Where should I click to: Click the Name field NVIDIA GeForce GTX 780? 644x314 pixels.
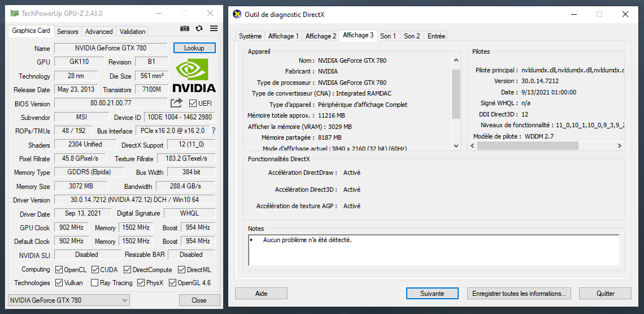click(111, 48)
